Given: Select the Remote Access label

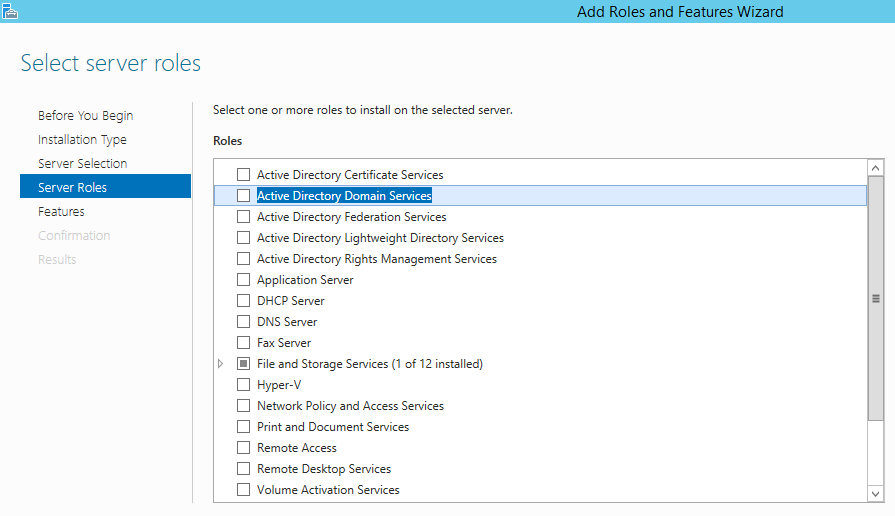Looking at the screenshot, I should coord(297,448).
